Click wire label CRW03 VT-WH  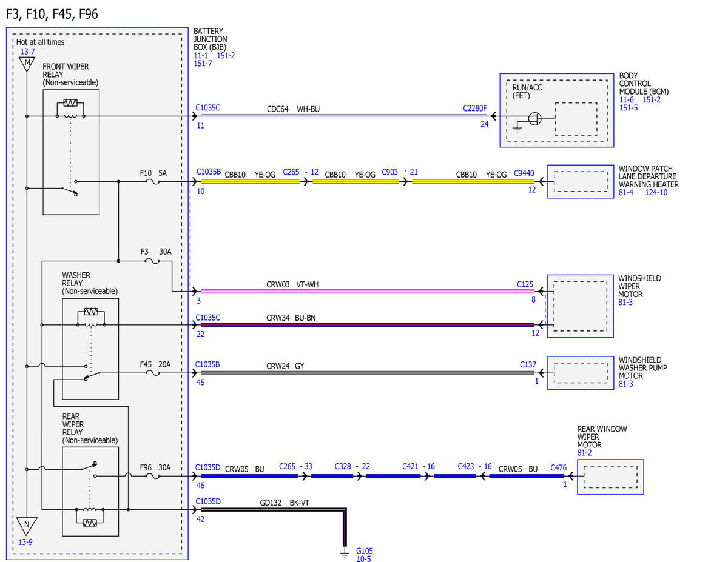click(292, 284)
